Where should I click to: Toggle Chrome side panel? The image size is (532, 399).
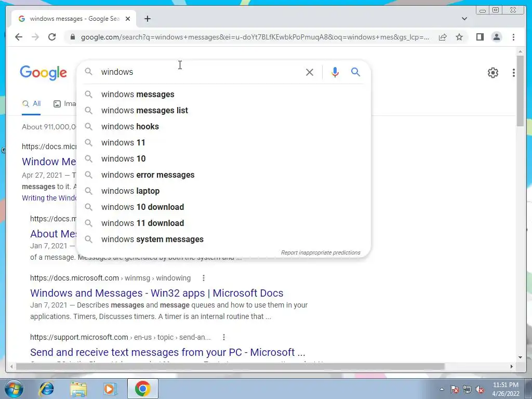(480, 37)
